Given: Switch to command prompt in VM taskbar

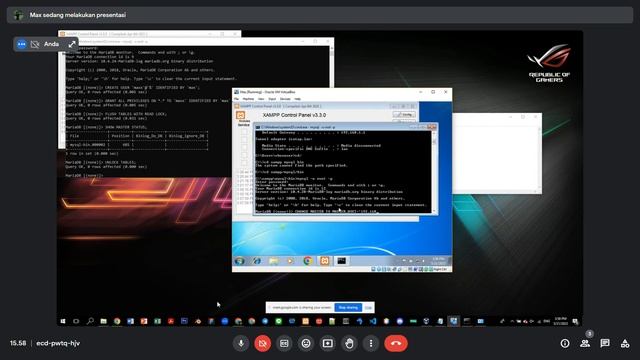Looking at the screenshot, I should pos(342,261).
